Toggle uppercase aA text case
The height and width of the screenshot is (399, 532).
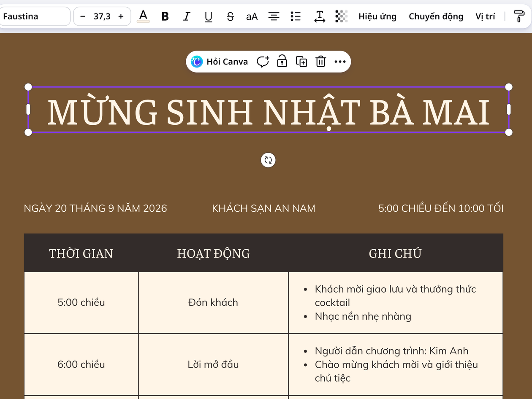tap(252, 16)
